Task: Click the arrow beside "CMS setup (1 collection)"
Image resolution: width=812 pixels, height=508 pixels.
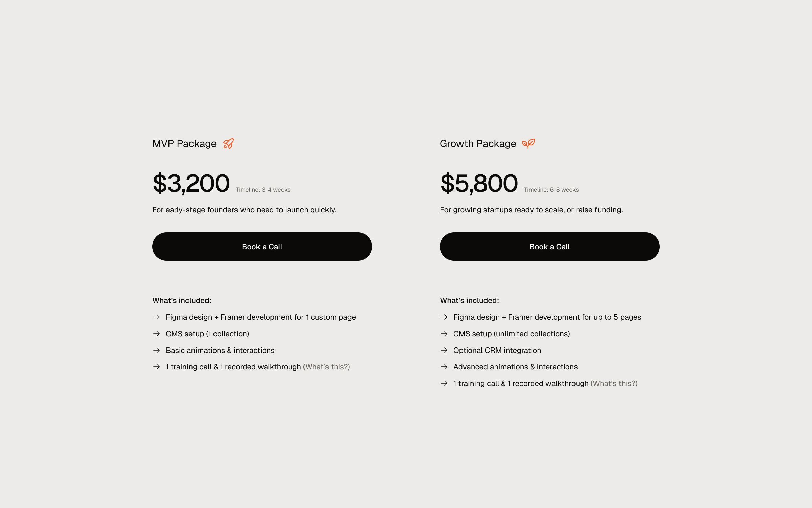Action: (x=156, y=334)
